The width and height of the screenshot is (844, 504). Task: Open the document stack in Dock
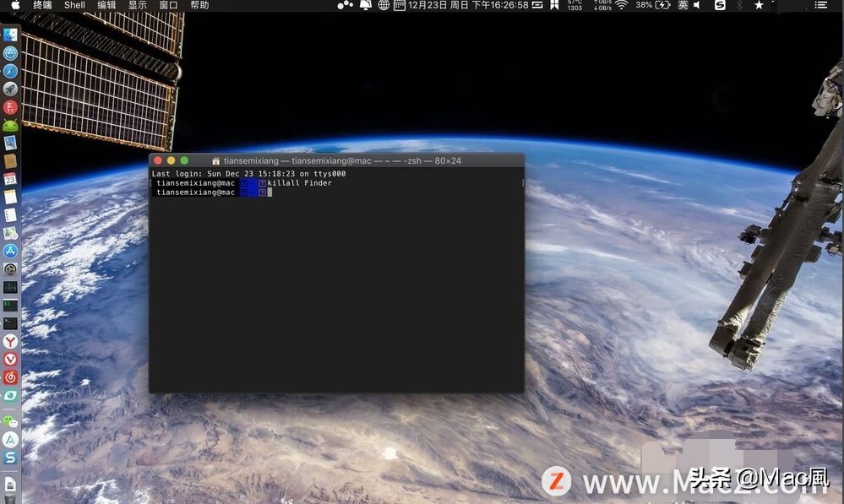click(10, 484)
